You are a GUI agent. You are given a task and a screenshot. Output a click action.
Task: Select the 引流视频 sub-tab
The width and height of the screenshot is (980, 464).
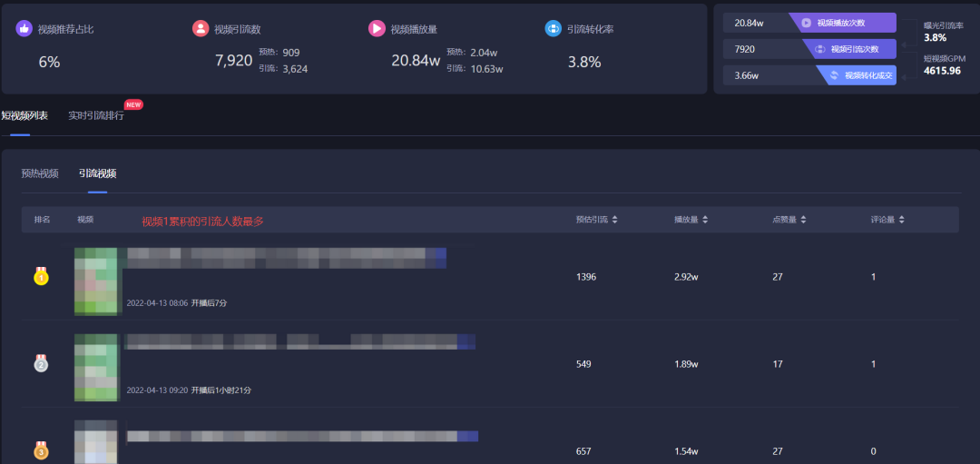pos(97,173)
